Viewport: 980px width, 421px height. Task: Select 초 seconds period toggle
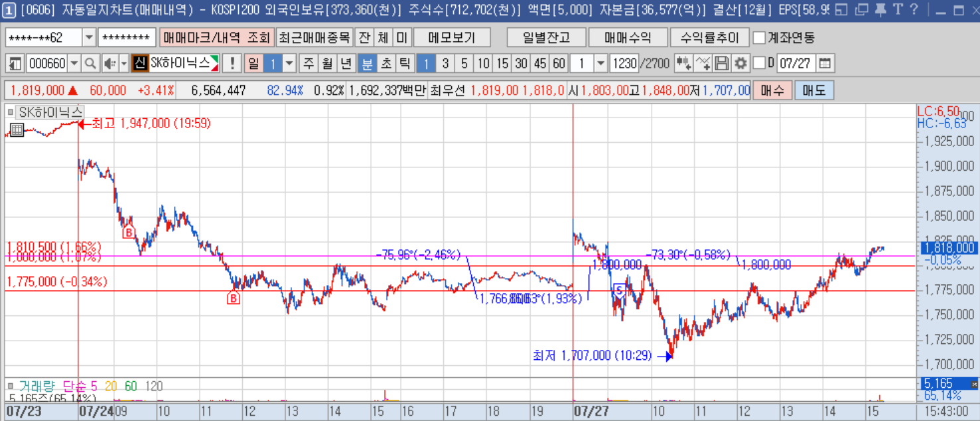pyautogui.click(x=385, y=64)
